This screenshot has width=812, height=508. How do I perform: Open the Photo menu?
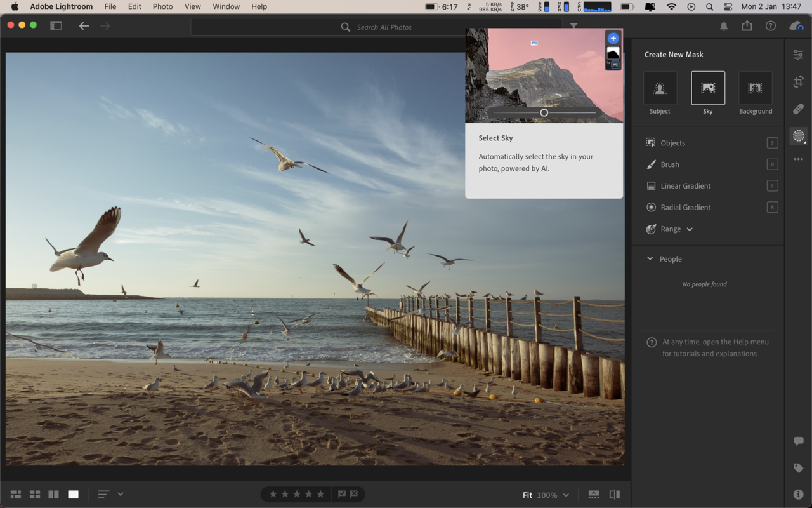pyautogui.click(x=162, y=6)
